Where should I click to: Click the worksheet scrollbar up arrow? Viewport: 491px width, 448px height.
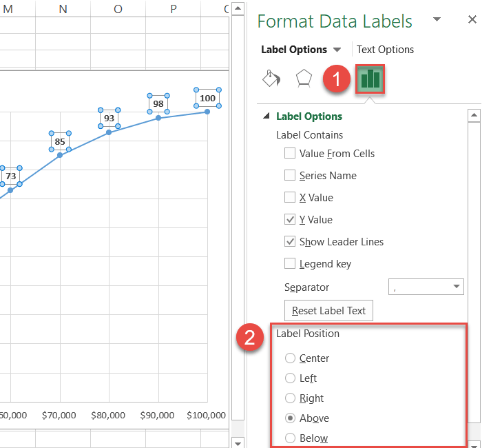click(x=238, y=8)
